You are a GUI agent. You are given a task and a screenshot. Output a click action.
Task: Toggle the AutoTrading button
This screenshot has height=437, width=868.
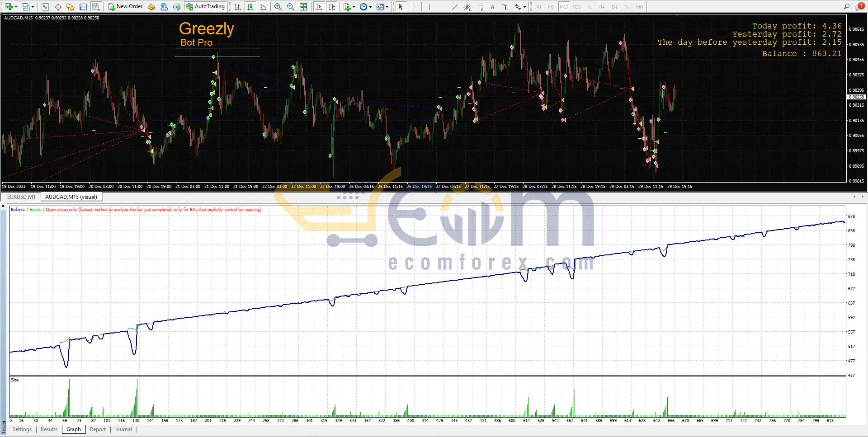(x=205, y=7)
